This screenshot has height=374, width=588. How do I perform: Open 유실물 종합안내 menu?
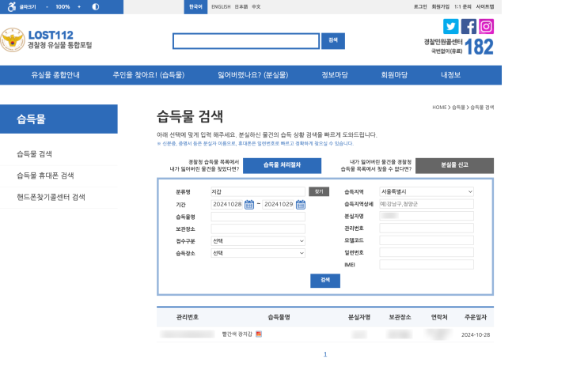55,75
